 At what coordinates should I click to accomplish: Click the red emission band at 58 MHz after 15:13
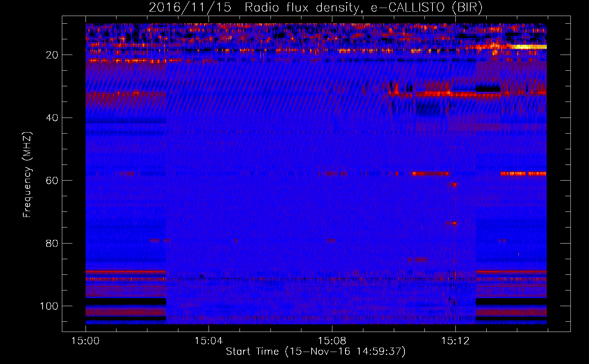pyautogui.click(x=523, y=174)
